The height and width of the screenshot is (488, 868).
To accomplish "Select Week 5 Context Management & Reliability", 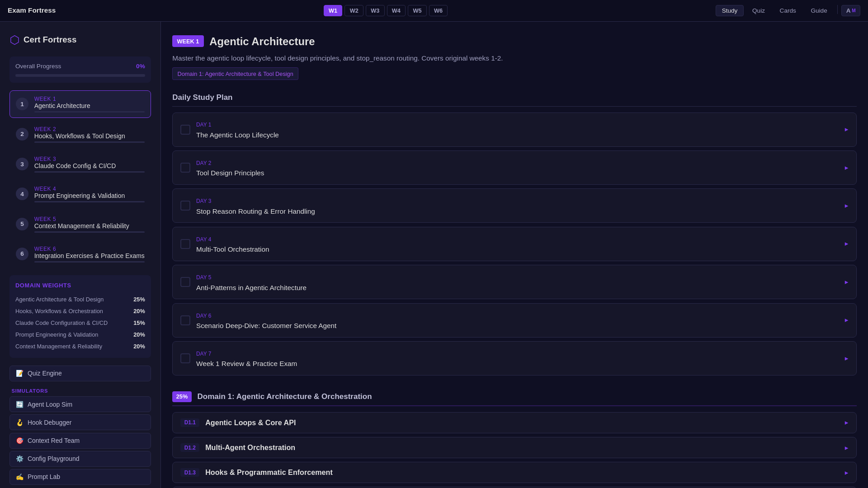I will 81,225.
